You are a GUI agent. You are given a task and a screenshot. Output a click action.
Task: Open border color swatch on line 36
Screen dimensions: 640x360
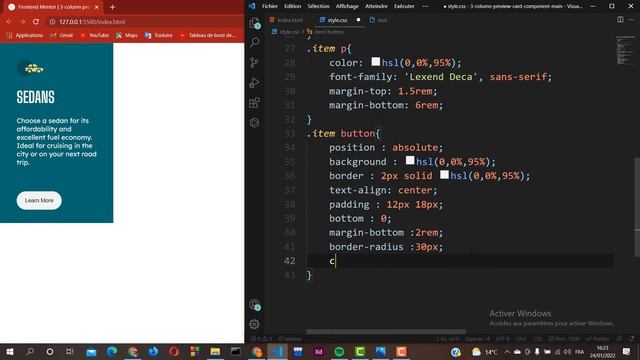[444, 175]
